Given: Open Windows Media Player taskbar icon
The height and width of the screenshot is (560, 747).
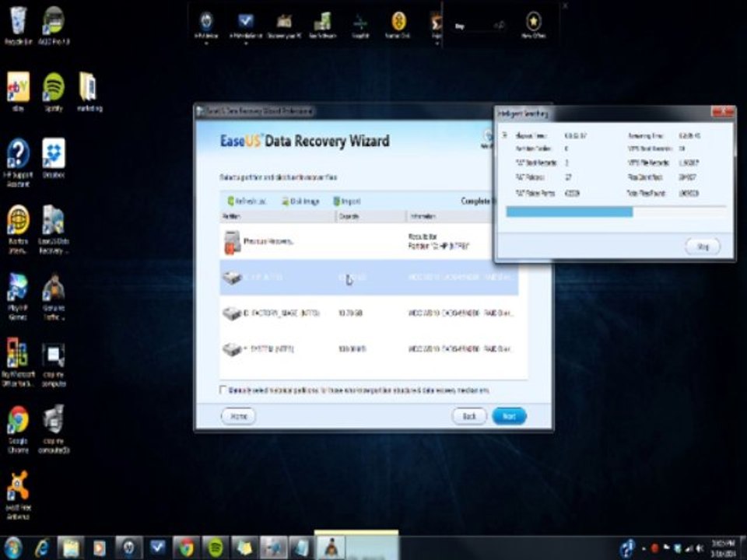Looking at the screenshot, I should click(99, 548).
